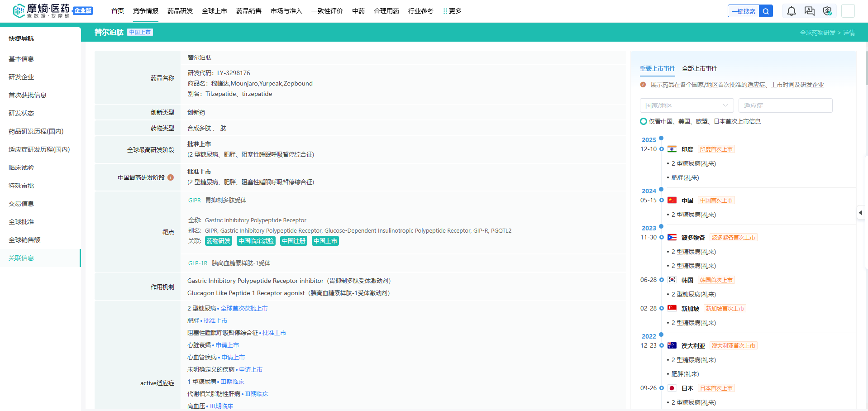Jump to 适应症研发历程(国内) in quick navigation
The height and width of the screenshot is (411, 868).
[x=39, y=149]
